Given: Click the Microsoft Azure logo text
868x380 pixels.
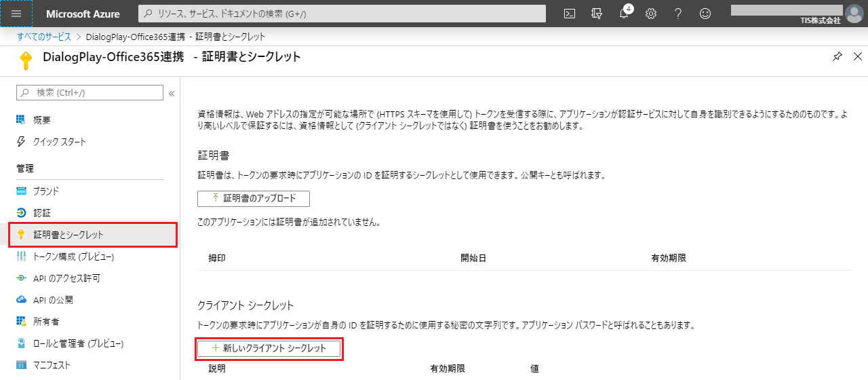Looking at the screenshot, I should click(x=83, y=14).
